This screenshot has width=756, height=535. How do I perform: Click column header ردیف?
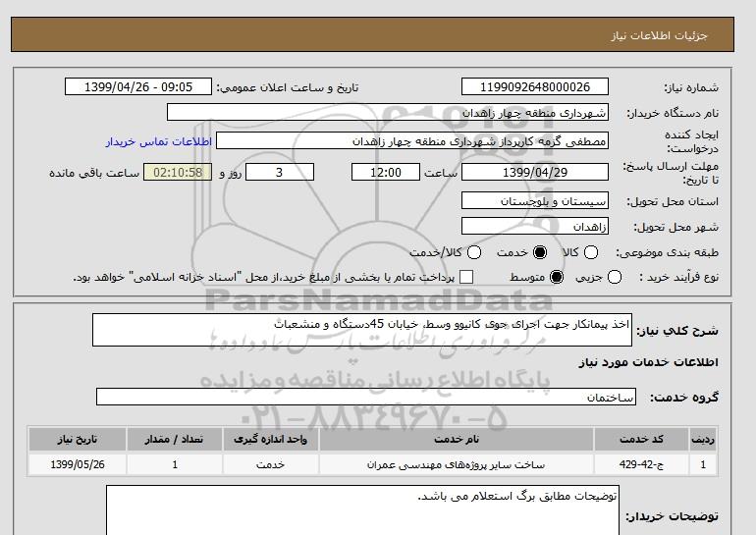pos(703,440)
